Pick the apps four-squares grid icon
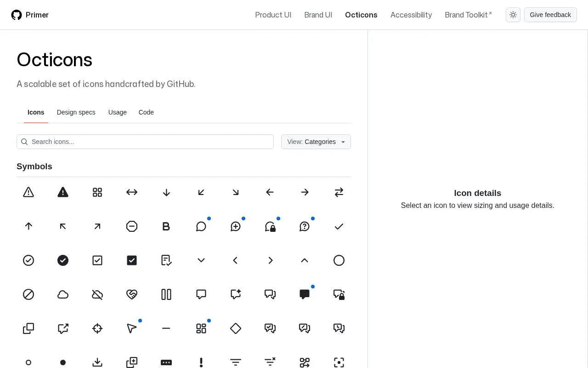Screen dimensions: 588x368 (97, 192)
